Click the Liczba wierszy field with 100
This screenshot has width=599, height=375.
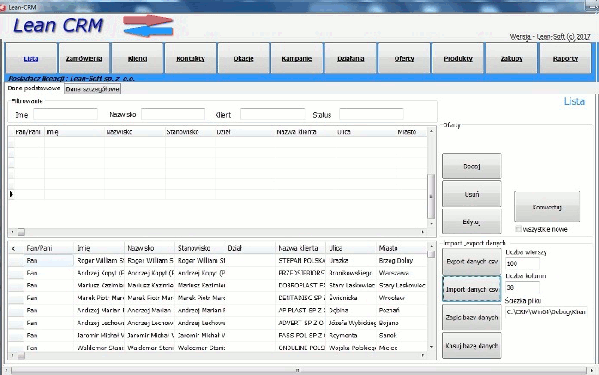pyautogui.click(x=522, y=263)
